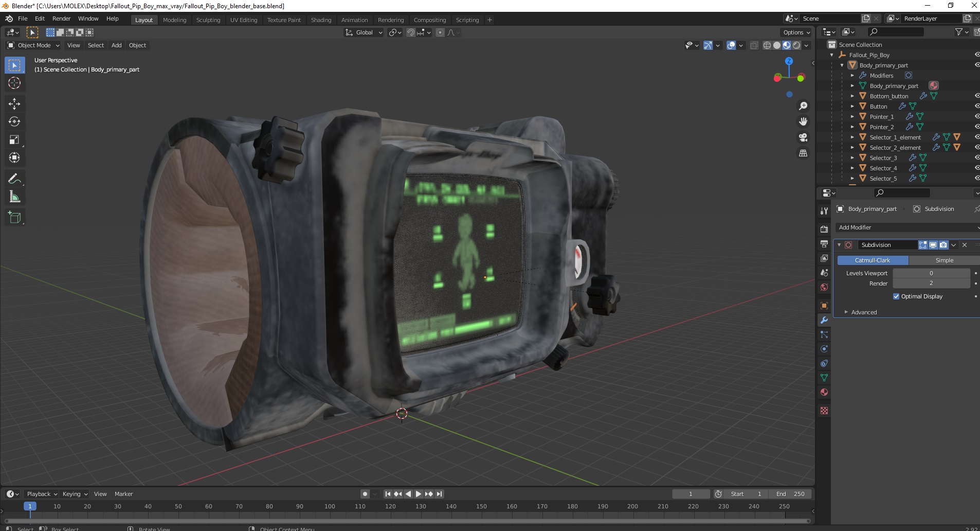The width and height of the screenshot is (980, 531).
Task: Open the File menu
Action: pyautogui.click(x=23, y=19)
